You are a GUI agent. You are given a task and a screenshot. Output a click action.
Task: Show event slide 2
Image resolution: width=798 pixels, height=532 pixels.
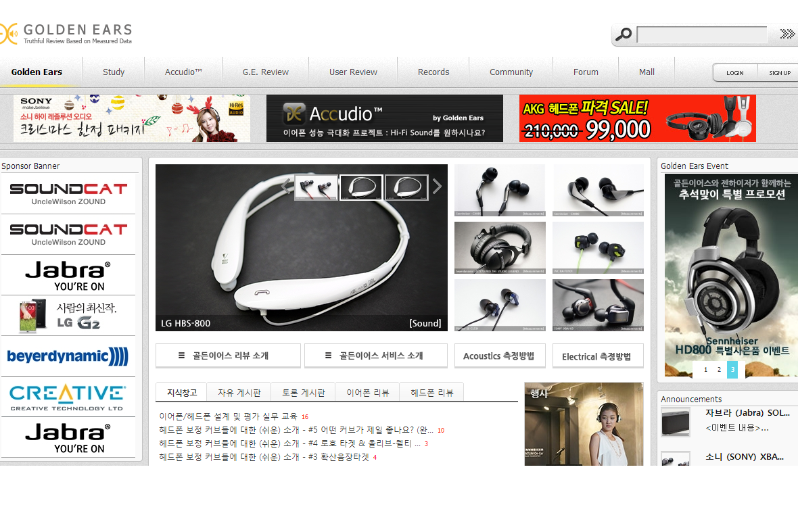pyautogui.click(x=719, y=369)
